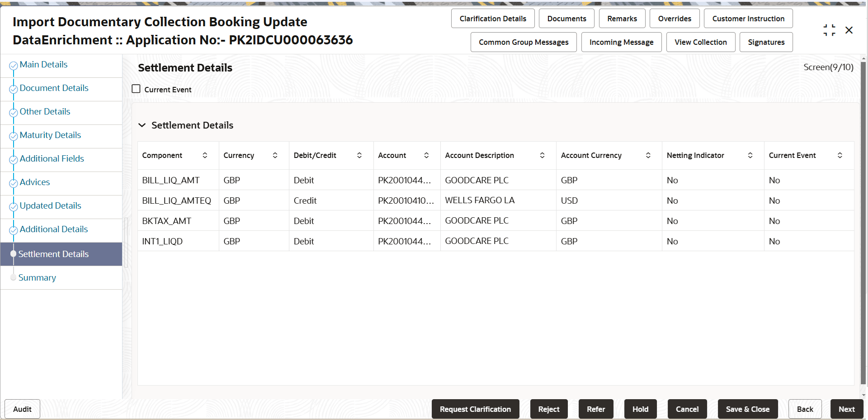Select the BKTAX_AMT component row

(x=496, y=221)
